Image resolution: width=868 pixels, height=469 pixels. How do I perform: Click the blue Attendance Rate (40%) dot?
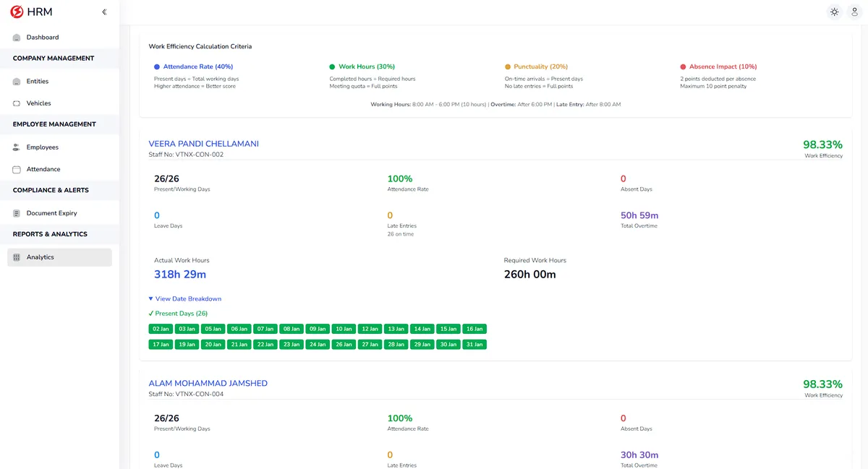[x=157, y=66]
